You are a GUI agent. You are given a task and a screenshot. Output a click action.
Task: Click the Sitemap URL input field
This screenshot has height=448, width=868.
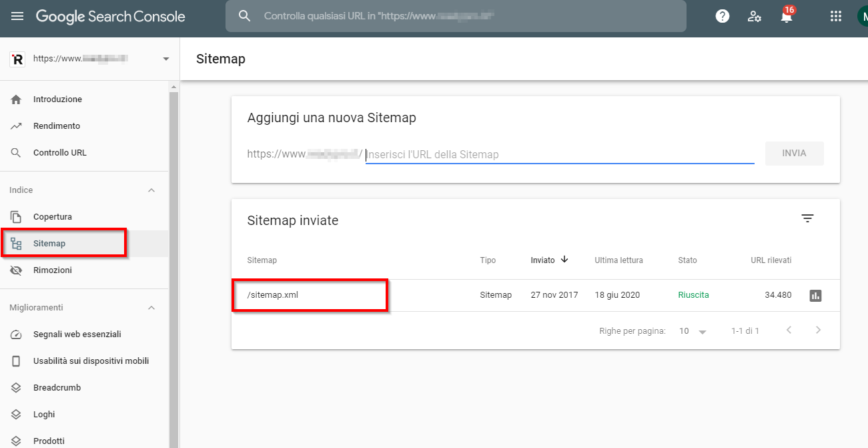point(560,154)
